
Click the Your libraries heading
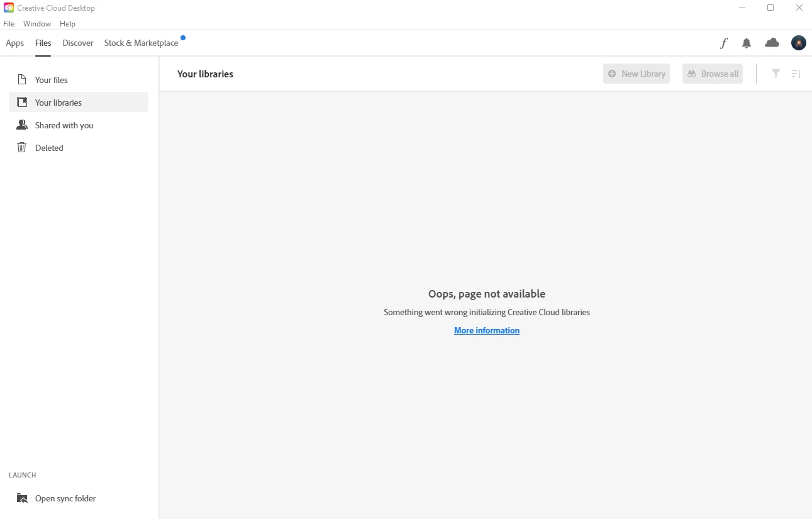(205, 74)
